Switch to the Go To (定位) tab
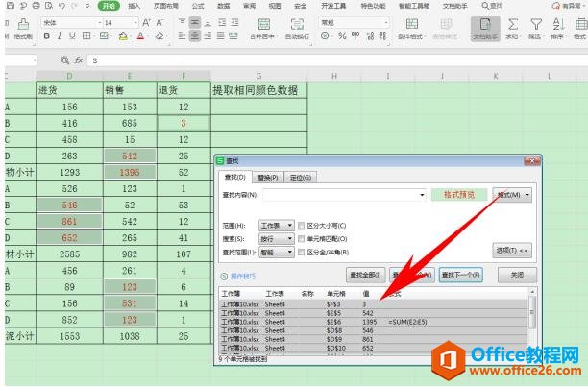 [301, 178]
